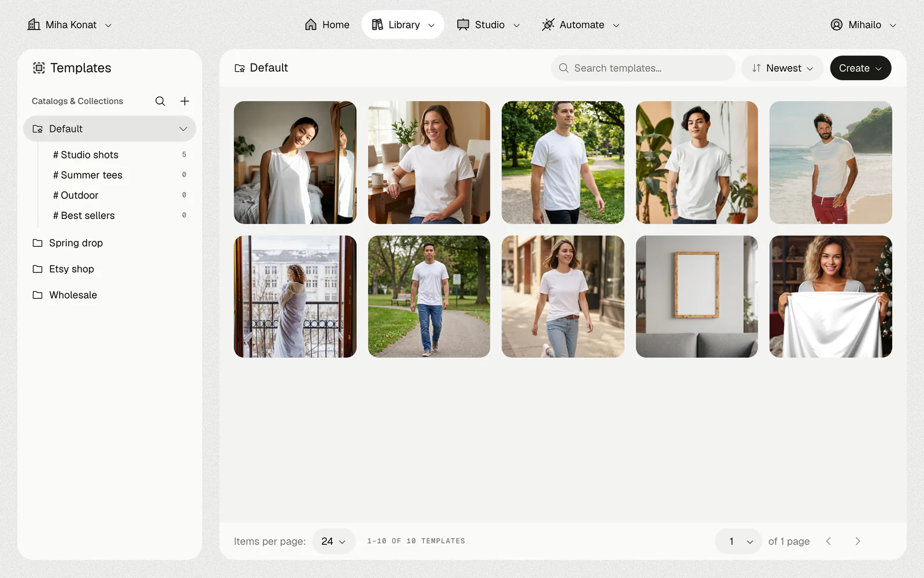This screenshot has width=924, height=578.
Task: Go to previous page arrow
Action: click(829, 541)
